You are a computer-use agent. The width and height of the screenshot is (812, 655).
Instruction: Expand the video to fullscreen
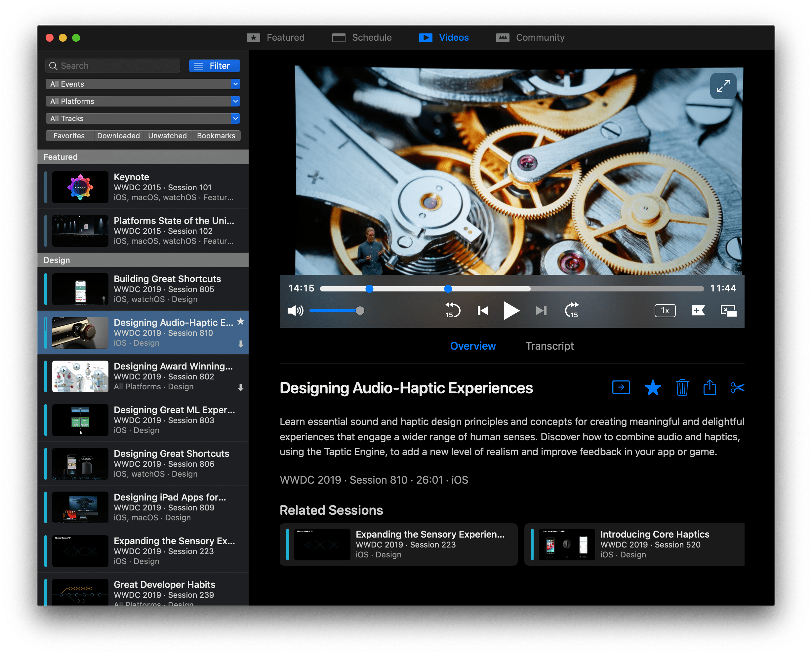(x=723, y=86)
